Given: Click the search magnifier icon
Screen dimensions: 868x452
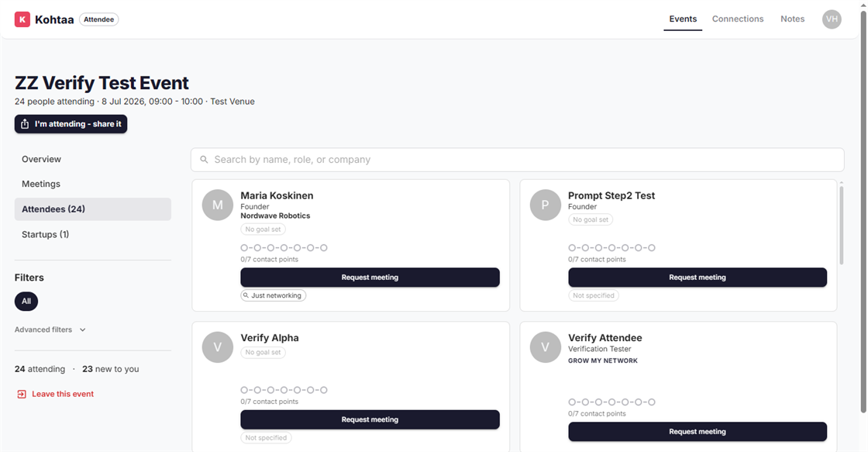Looking at the screenshot, I should tap(204, 160).
